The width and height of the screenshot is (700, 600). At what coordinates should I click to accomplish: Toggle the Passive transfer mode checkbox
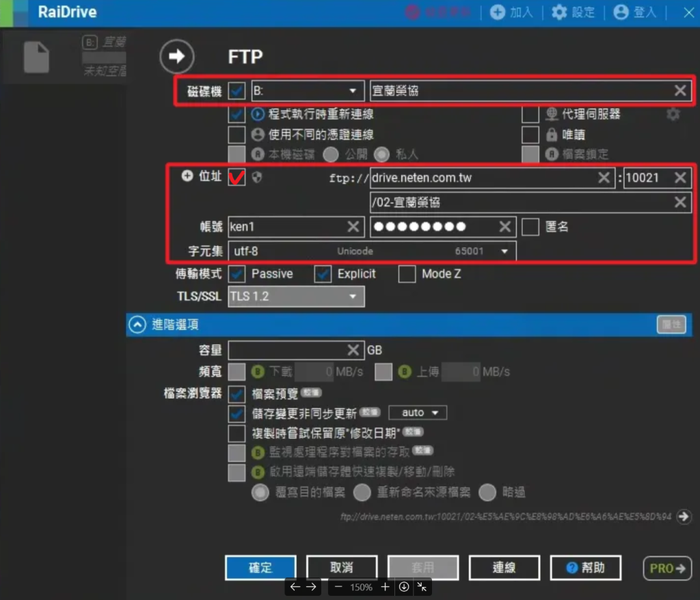[237, 274]
